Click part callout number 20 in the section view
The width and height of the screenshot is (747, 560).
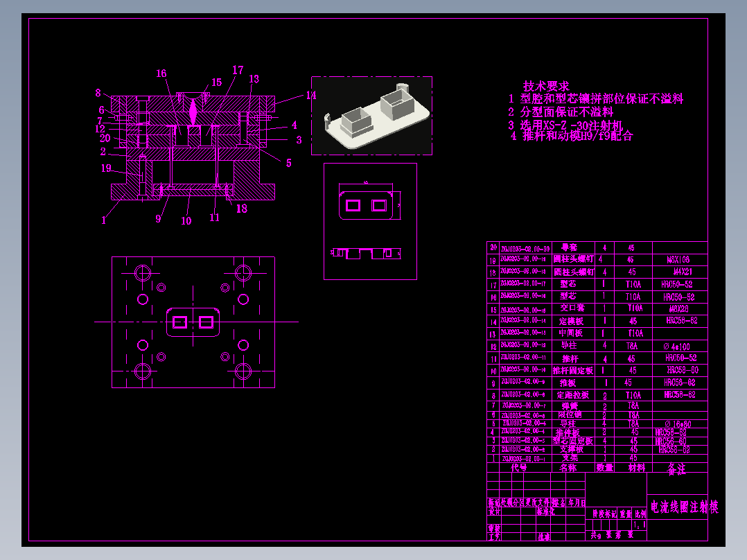pyautogui.click(x=105, y=138)
